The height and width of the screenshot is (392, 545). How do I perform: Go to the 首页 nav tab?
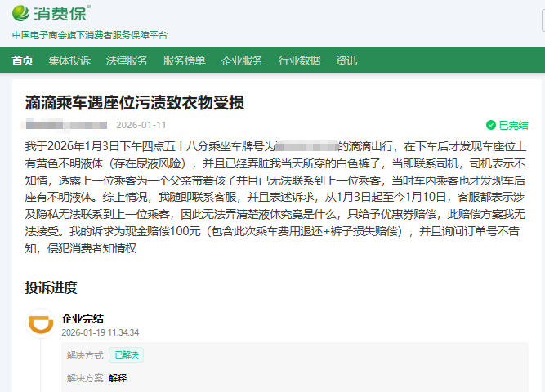23,60
